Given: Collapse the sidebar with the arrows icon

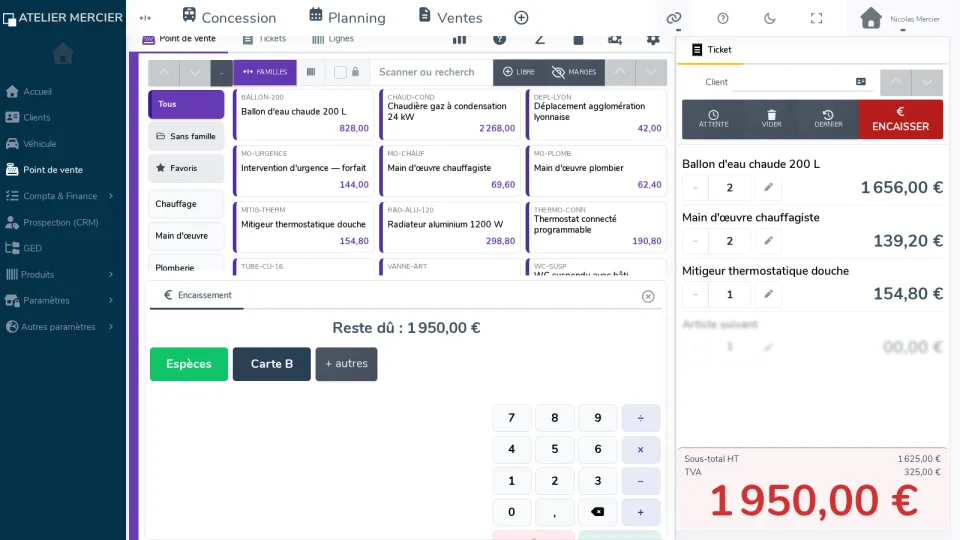Looking at the screenshot, I should point(145,18).
